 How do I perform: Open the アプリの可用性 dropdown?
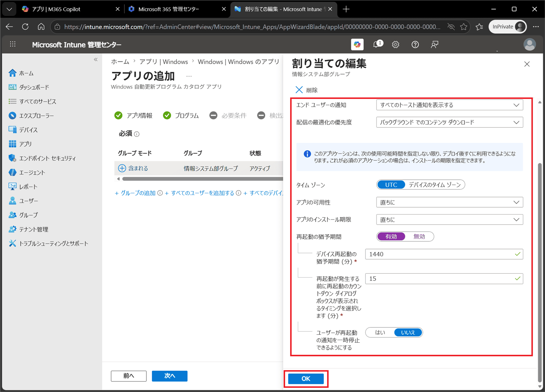[449, 202]
